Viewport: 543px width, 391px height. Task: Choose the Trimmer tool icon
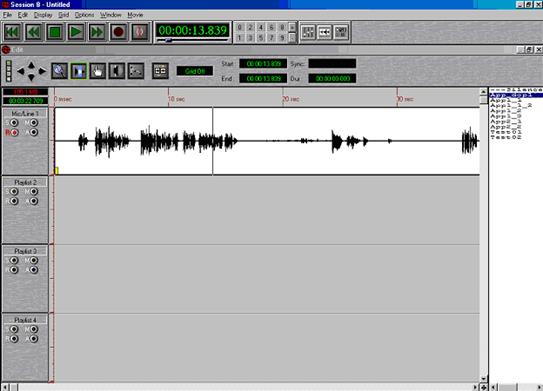click(x=117, y=71)
